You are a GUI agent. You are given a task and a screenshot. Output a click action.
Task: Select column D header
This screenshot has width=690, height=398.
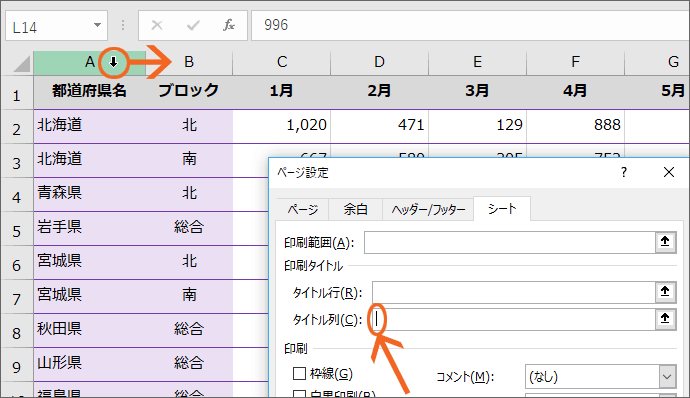tap(379, 63)
